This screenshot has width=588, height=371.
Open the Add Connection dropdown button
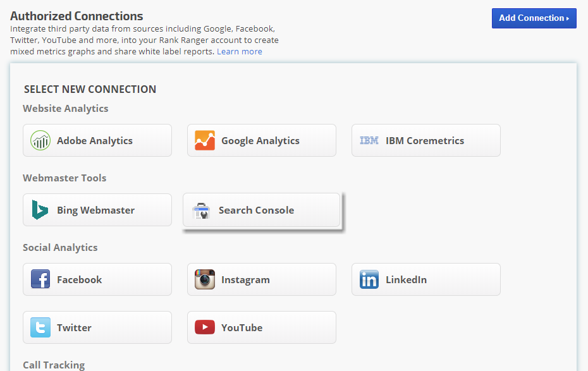534,18
